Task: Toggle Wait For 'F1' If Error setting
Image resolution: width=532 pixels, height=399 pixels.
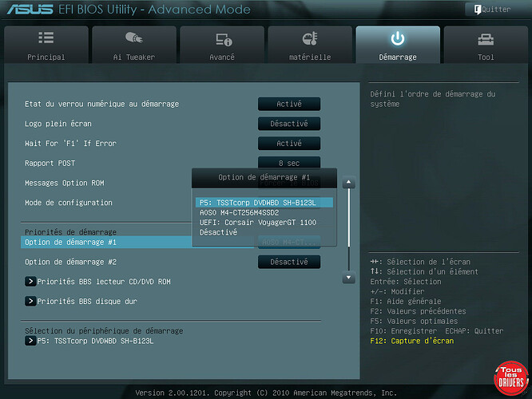Action: [288, 144]
